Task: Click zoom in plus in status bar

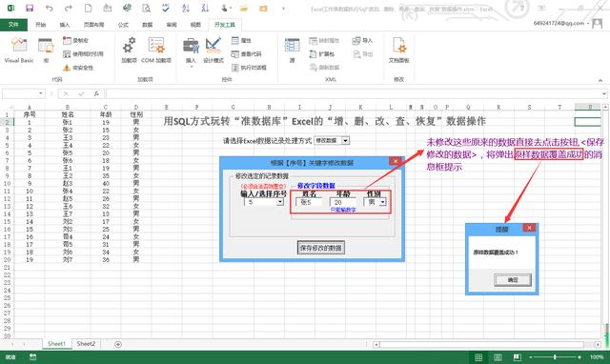Action: coord(579,357)
